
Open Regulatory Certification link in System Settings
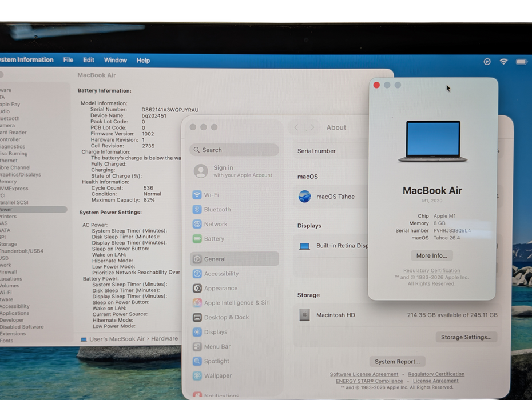tap(436, 374)
